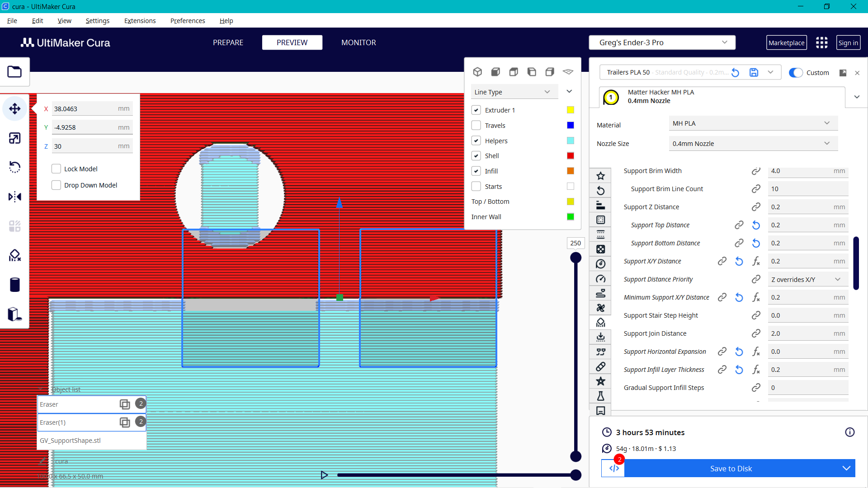Click the layer slider handle at 250
Viewport: 868px width, 488px height.
click(576, 257)
